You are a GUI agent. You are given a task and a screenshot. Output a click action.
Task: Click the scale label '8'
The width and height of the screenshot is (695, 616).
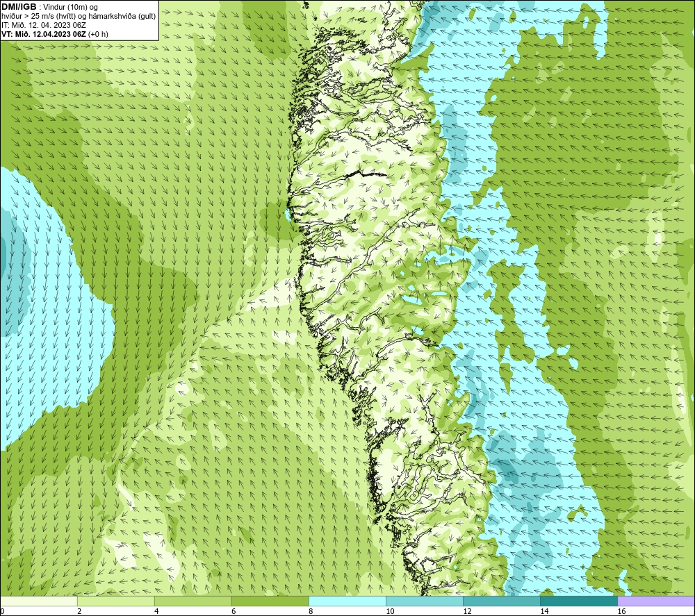pyautogui.click(x=311, y=612)
